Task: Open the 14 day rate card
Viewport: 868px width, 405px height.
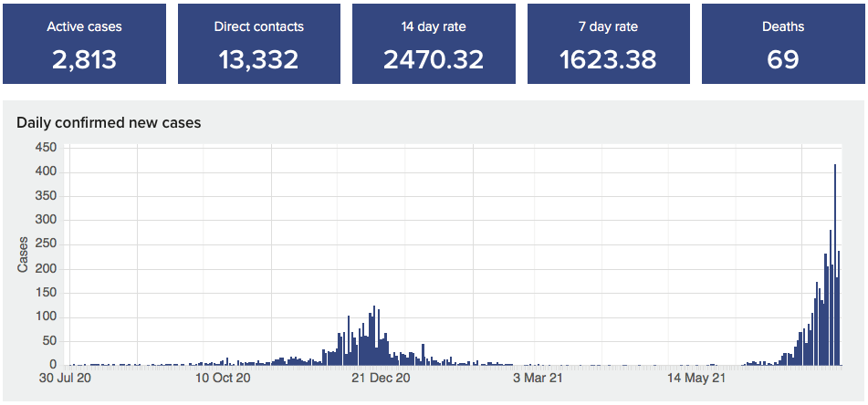Action: click(x=434, y=44)
